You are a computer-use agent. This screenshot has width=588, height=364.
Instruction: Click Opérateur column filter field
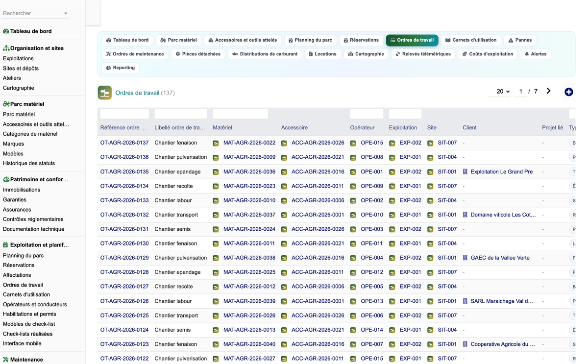367,114
